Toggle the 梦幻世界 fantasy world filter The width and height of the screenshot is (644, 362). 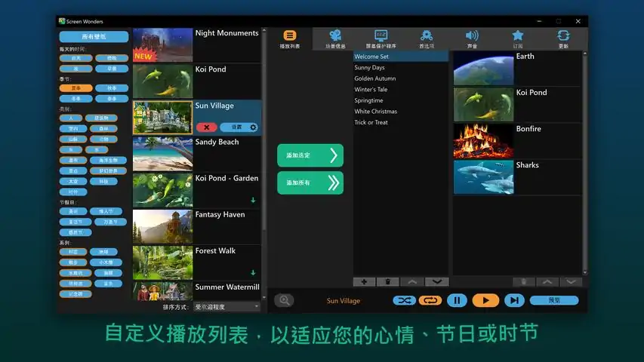tap(109, 170)
